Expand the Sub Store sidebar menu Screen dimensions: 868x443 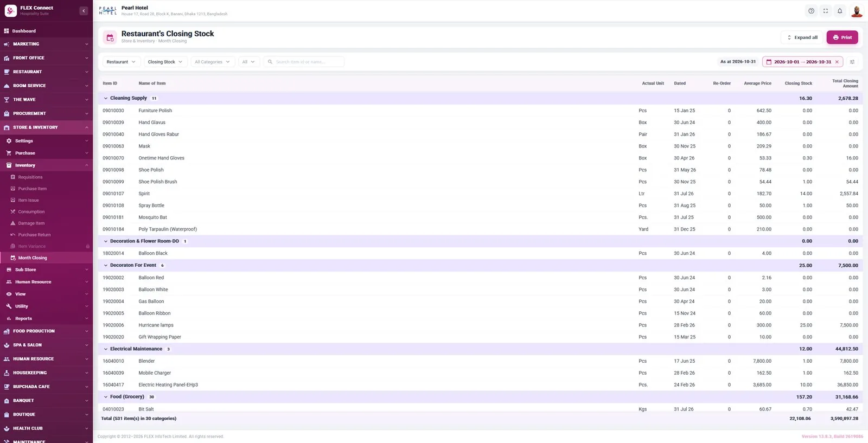click(x=46, y=269)
